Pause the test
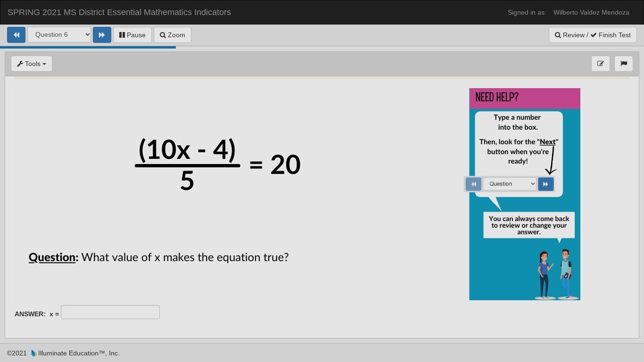 tap(132, 35)
